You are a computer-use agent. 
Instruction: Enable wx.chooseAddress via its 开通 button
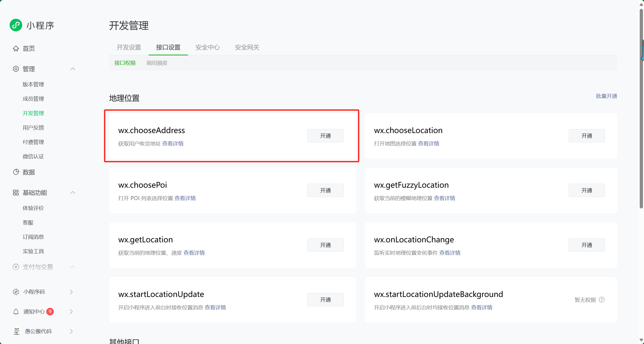click(325, 136)
